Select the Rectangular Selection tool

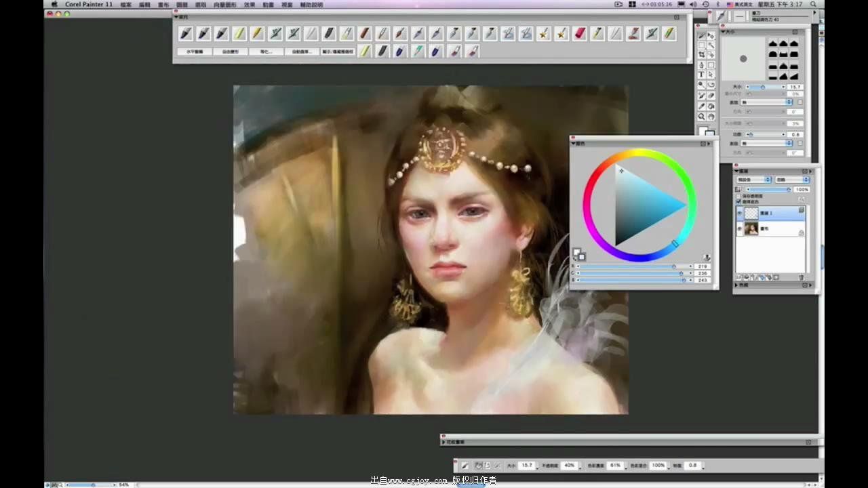click(701, 45)
